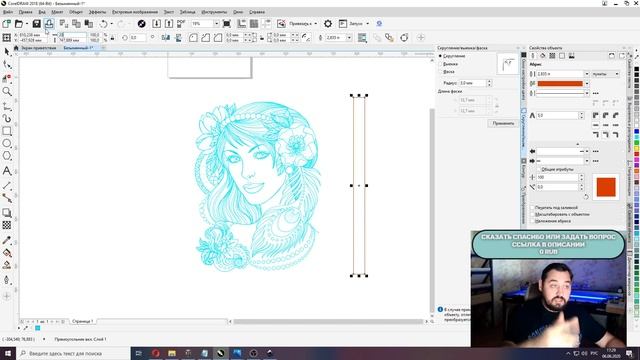The width and height of the screenshot is (640, 360).
Task: Select the Rectangle tool
Action: pyautogui.click(x=7, y=131)
